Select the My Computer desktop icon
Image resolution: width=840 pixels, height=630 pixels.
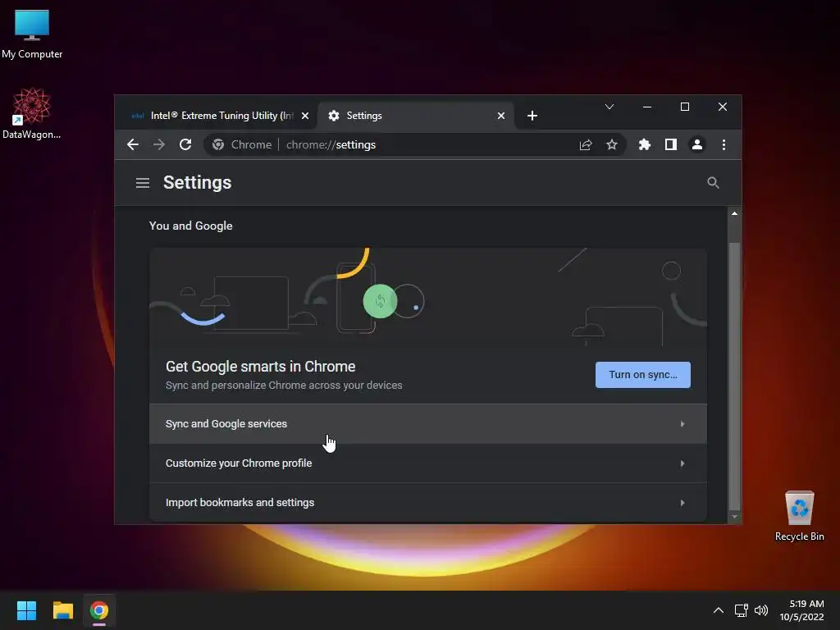point(32,34)
